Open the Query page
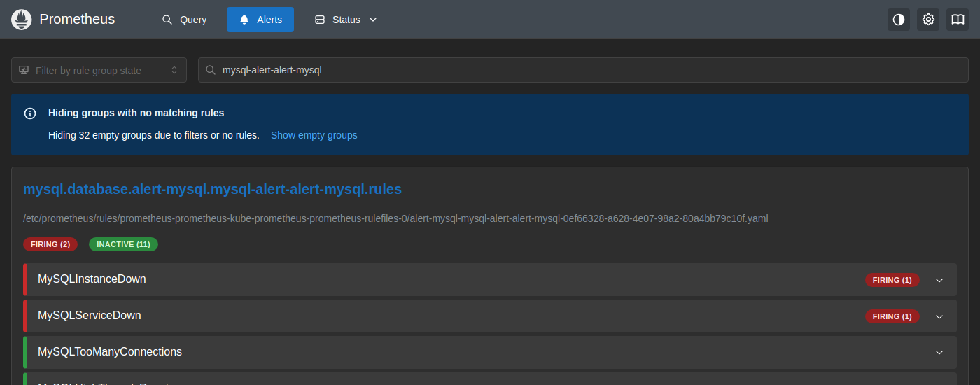Screen dimensions: 980x385 click(184, 20)
